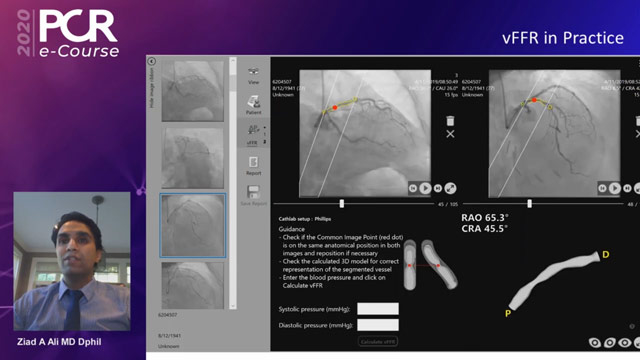This screenshot has height=360, width=640.
Task: Close the left angiogram with X icon
Action: [450, 134]
